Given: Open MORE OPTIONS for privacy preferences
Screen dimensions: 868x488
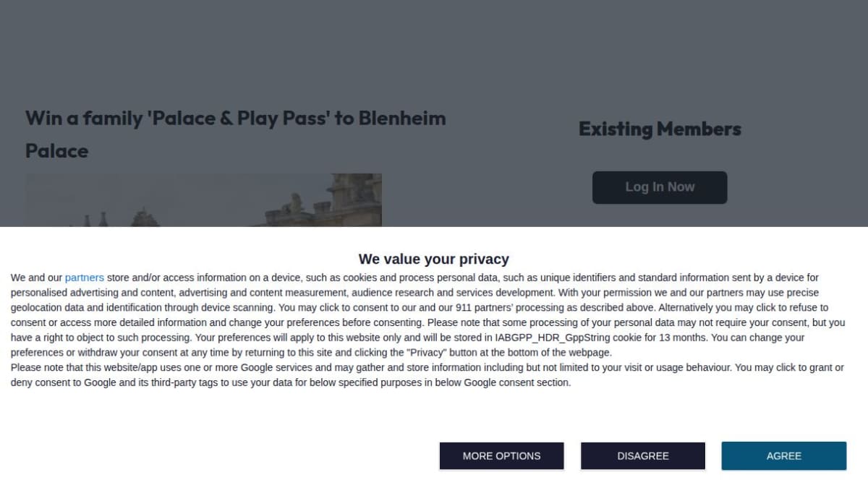Looking at the screenshot, I should (x=501, y=455).
